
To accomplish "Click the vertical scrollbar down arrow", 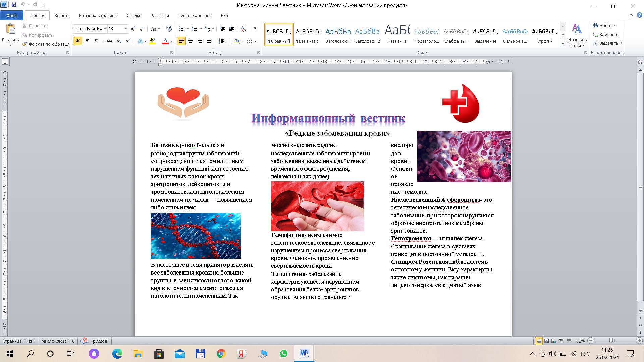I will click(640, 311).
